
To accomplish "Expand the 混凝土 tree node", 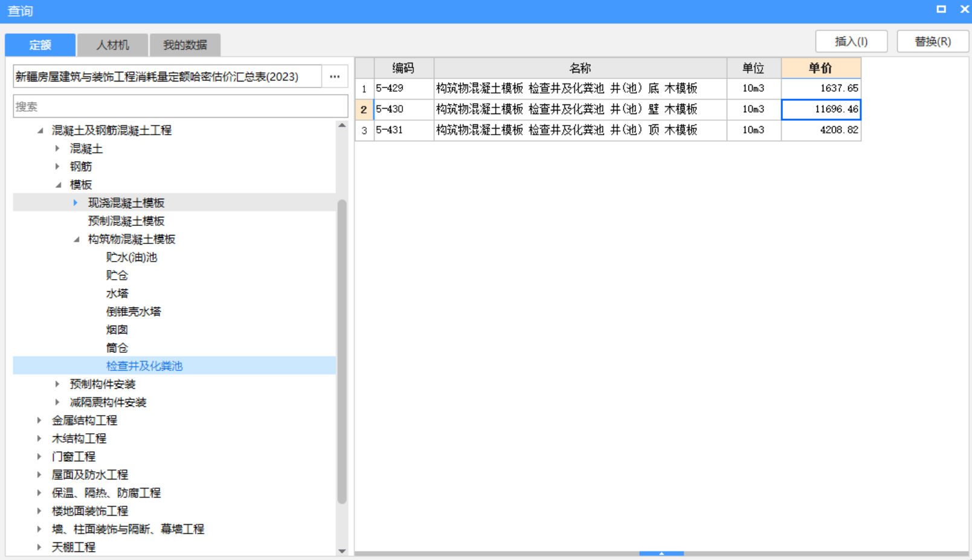I will (x=57, y=148).
